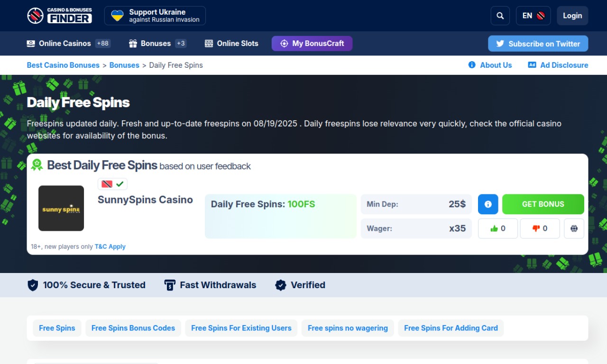Click the My BonusCraft target icon
The image size is (607, 364).
[x=284, y=44]
